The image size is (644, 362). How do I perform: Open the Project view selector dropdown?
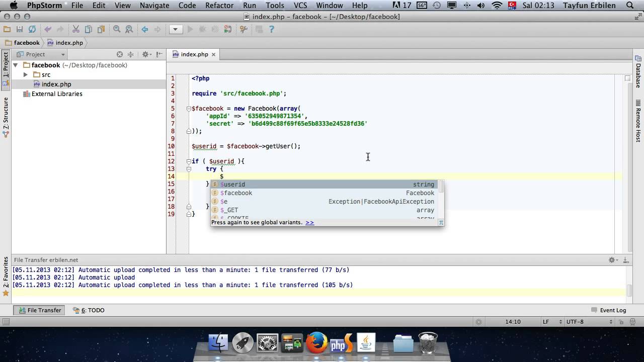click(x=41, y=54)
